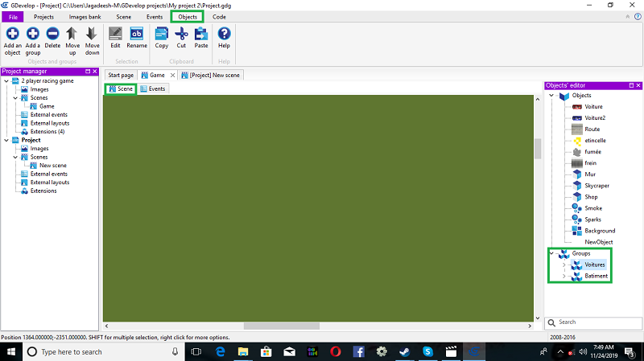Screen dimensions: 644x361
Task: Click the Add an object icon
Action: point(12,34)
